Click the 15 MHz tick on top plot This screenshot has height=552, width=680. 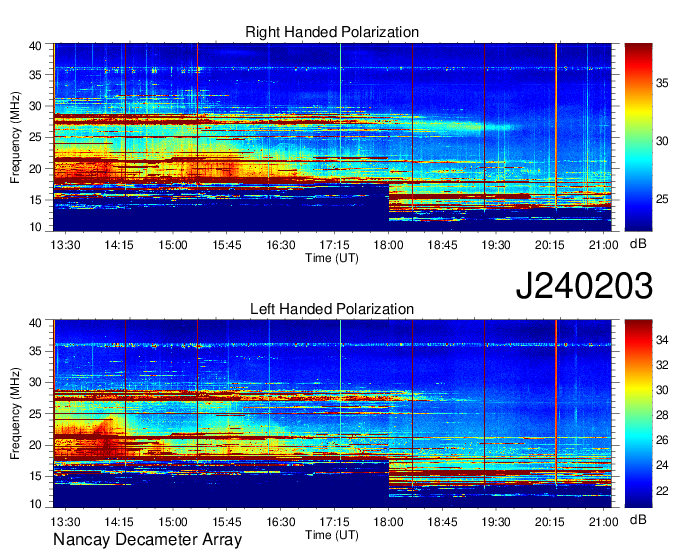[35, 200]
